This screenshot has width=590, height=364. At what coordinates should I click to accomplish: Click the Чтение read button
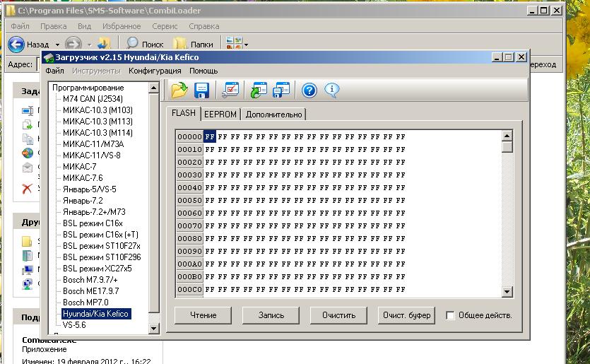(x=203, y=315)
